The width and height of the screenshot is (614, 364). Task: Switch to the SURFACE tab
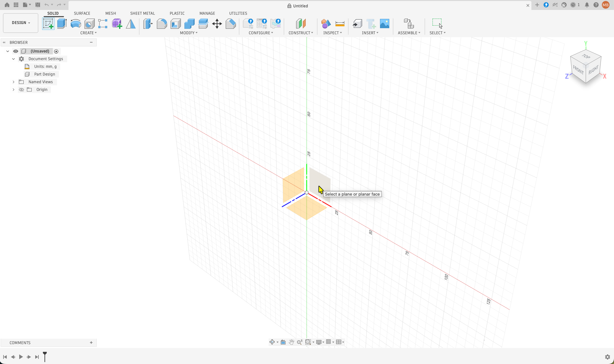point(82,13)
